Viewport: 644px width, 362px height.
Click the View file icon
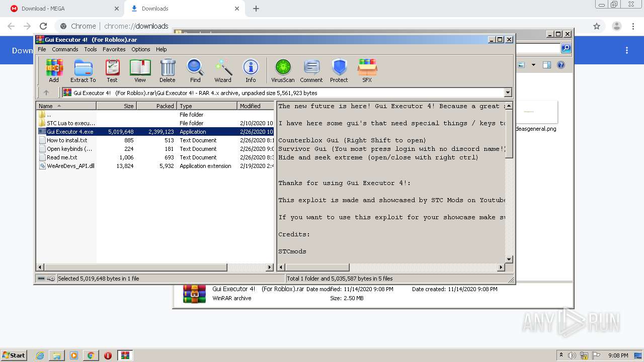click(x=140, y=70)
